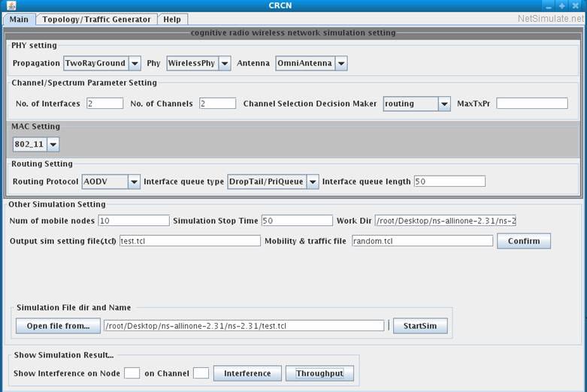Image resolution: width=587 pixels, height=392 pixels.
Task: Click the No. of Interfaces field
Action: pyautogui.click(x=104, y=103)
